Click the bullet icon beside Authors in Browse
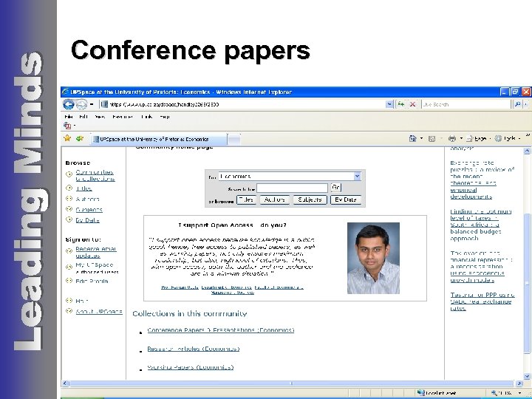Image resolution: width=532 pixels, height=399 pixels. pyautogui.click(x=69, y=199)
